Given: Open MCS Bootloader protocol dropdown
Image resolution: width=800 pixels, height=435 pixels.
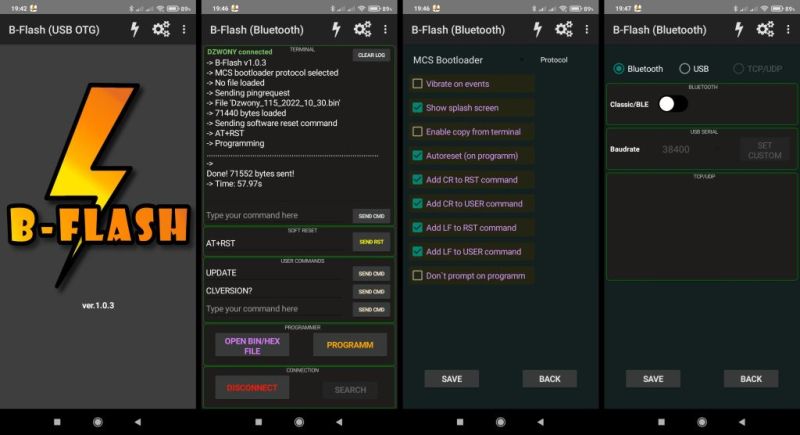Looking at the screenshot, I should [x=469, y=60].
